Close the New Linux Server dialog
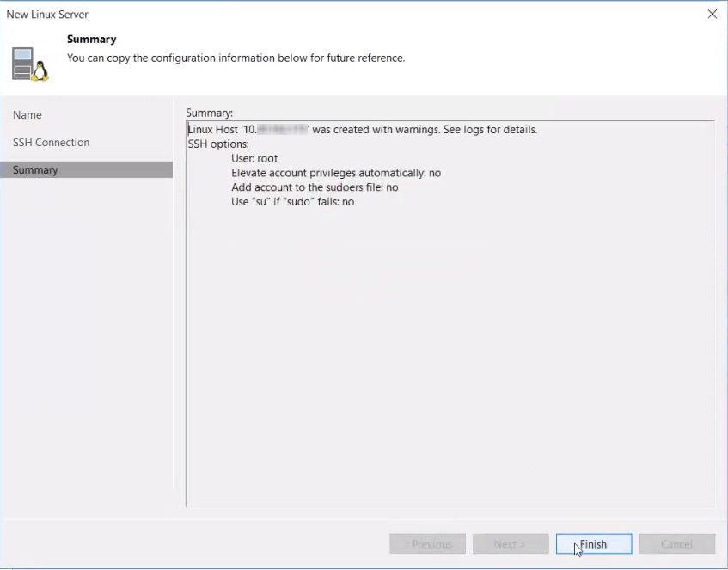Image resolution: width=728 pixels, height=570 pixels. click(x=712, y=14)
